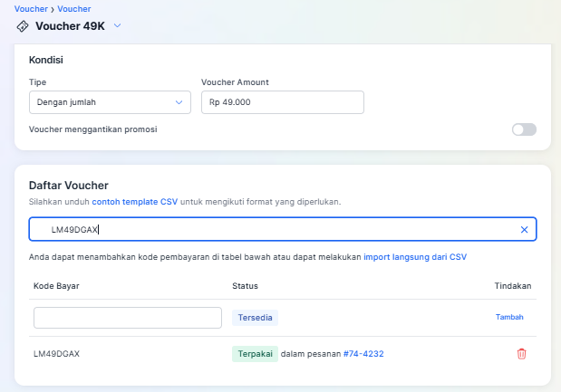Expand the Voucher 49K title chevron
This screenshot has width=561, height=392.
coord(118,25)
